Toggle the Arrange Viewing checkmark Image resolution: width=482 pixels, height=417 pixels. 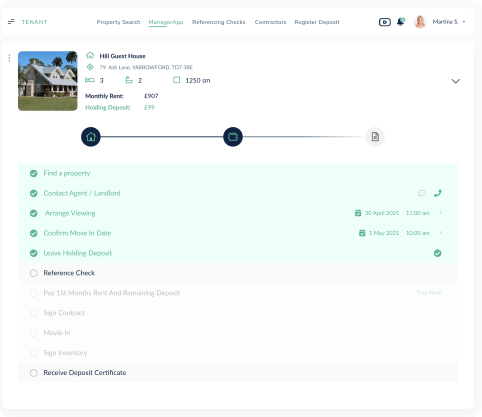[x=34, y=213]
